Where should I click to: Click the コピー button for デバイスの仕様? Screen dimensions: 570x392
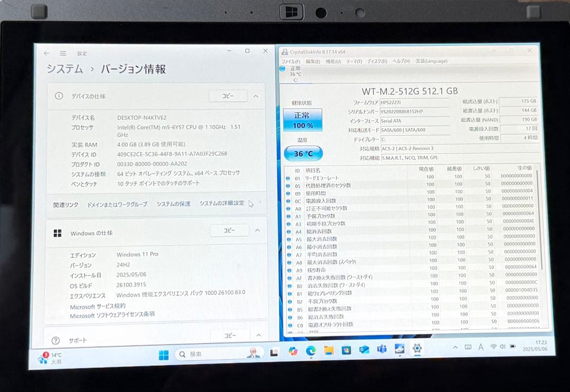click(228, 96)
